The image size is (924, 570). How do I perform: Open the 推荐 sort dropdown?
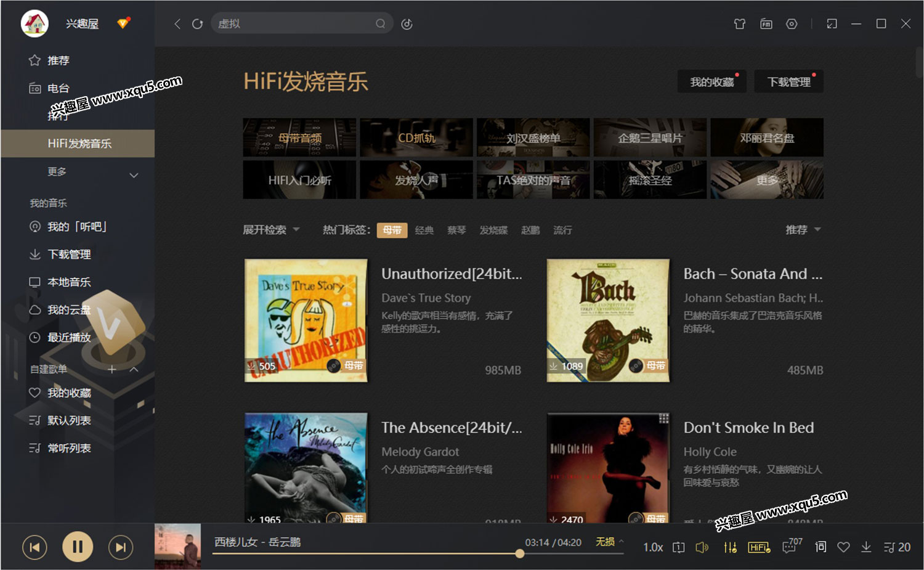(x=803, y=230)
